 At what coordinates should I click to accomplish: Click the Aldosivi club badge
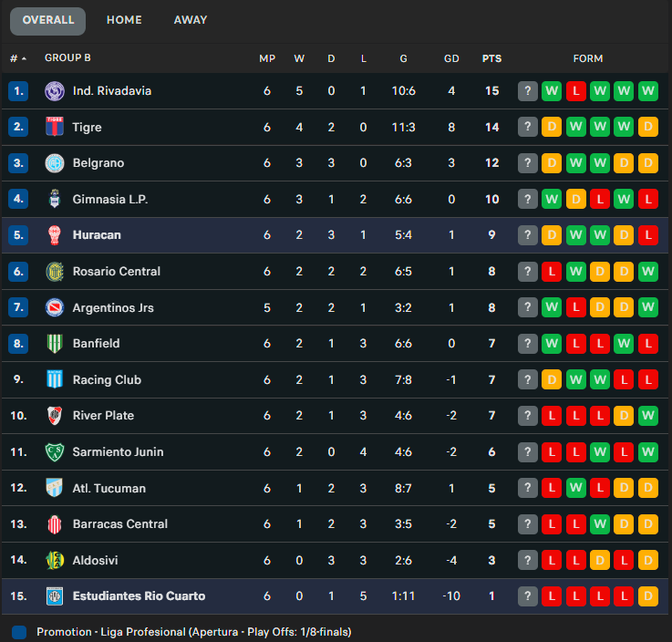tap(55, 560)
